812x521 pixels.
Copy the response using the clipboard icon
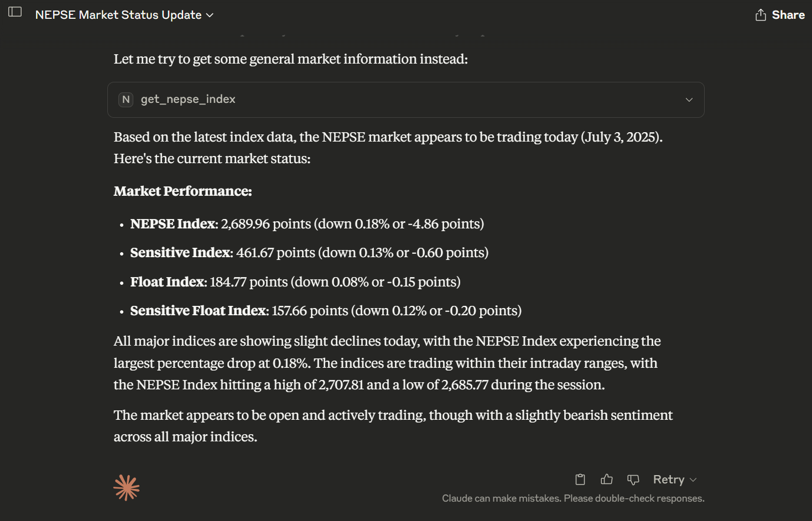coord(580,480)
